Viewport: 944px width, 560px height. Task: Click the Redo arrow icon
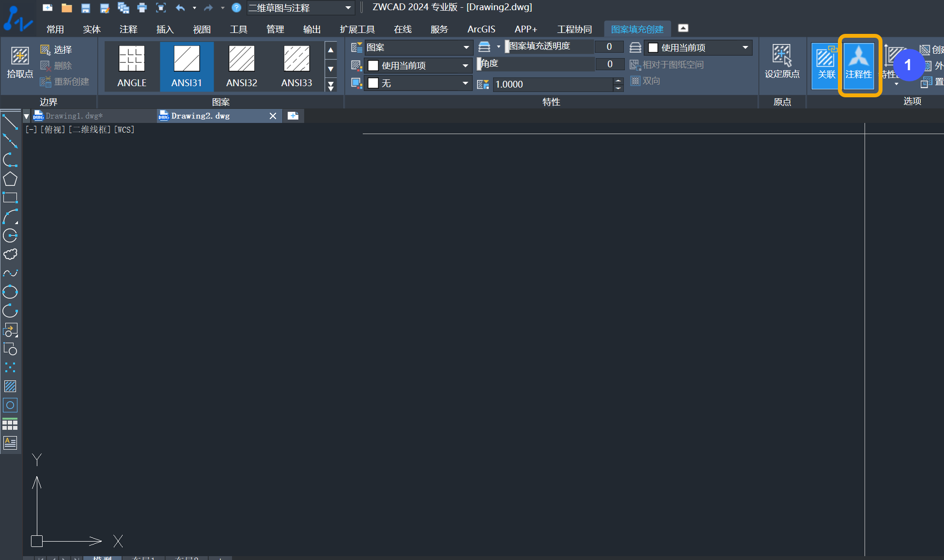(x=208, y=8)
